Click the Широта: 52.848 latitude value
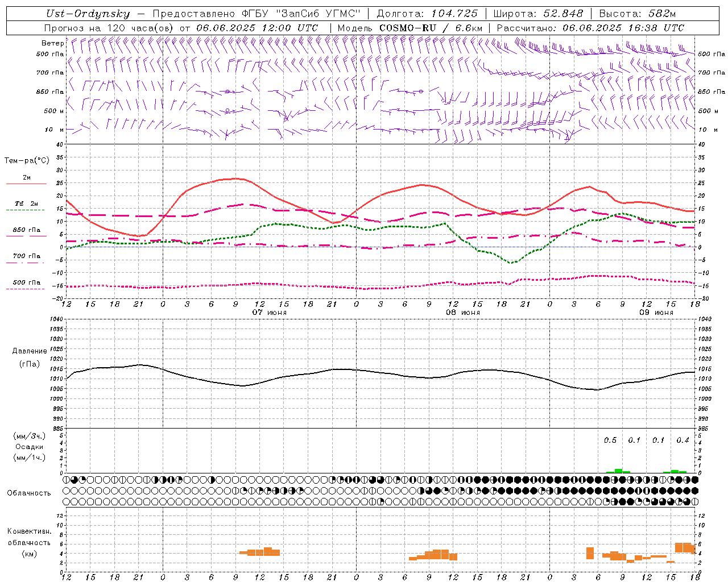 pos(538,14)
